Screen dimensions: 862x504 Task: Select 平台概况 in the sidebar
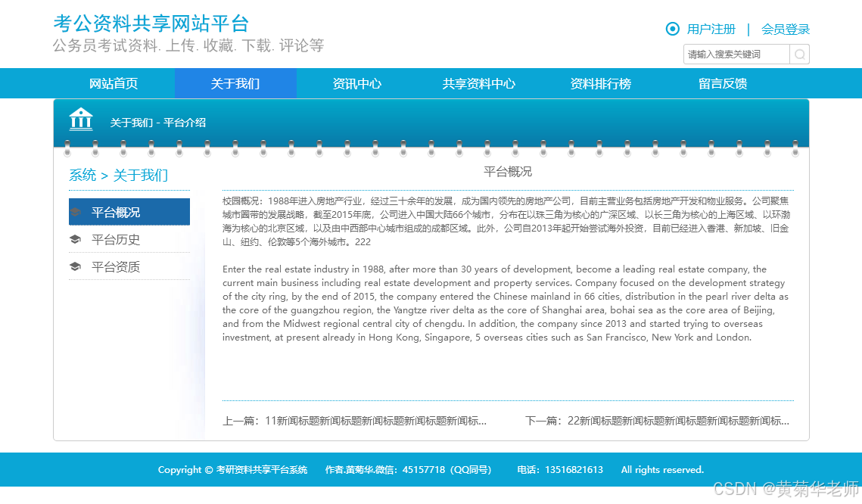point(129,212)
